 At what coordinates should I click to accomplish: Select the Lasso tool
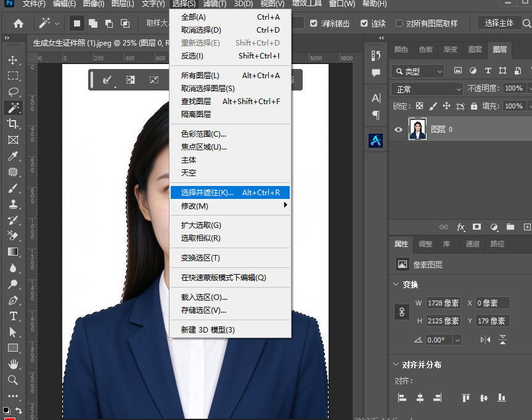[x=13, y=92]
